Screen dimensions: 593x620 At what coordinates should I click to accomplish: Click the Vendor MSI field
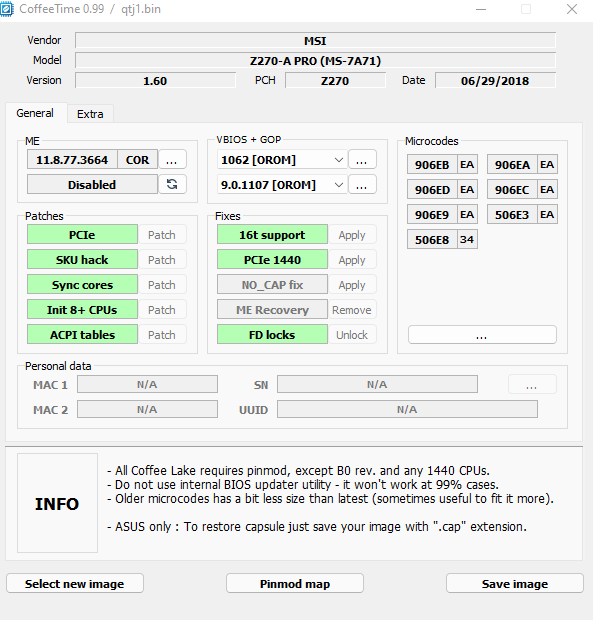click(315, 40)
